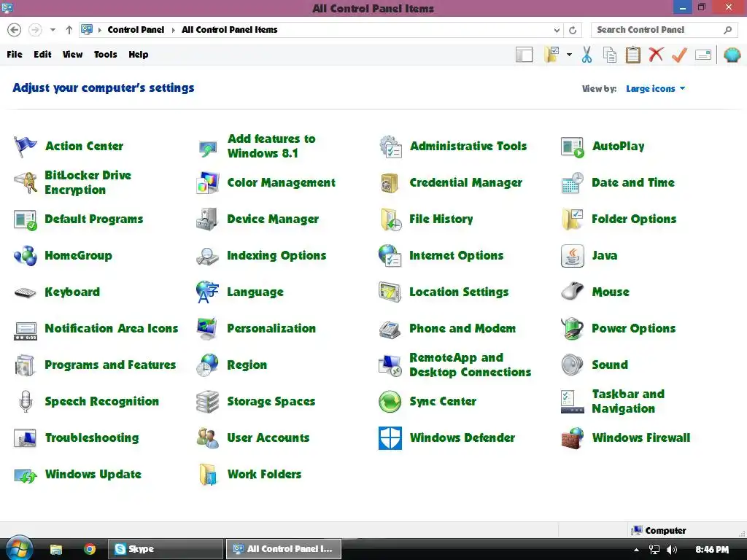Viewport: 747px width, 560px height.
Task: Click the BitLocker Drive Encryption icon
Action: pyautogui.click(x=26, y=183)
